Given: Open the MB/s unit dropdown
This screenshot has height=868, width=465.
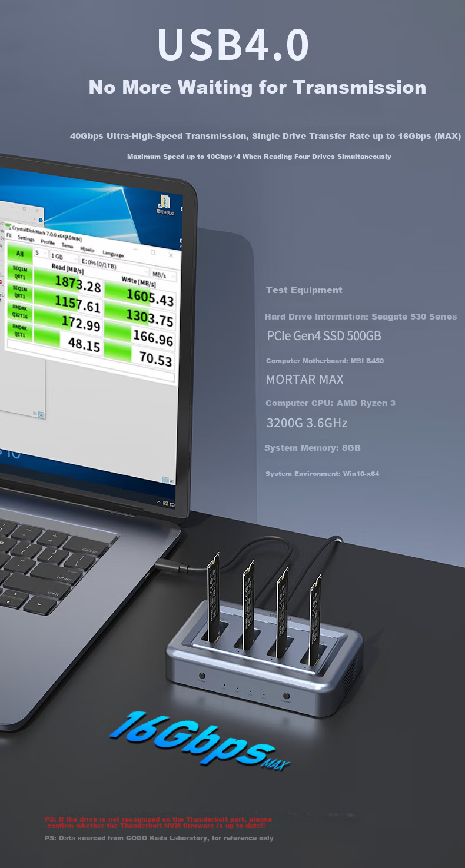Looking at the screenshot, I should coord(164,276).
